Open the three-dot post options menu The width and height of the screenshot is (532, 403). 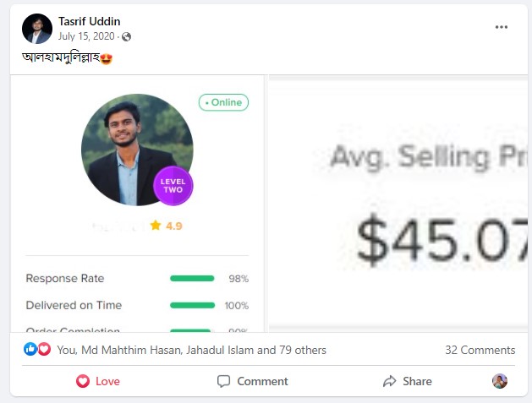[x=502, y=27]
